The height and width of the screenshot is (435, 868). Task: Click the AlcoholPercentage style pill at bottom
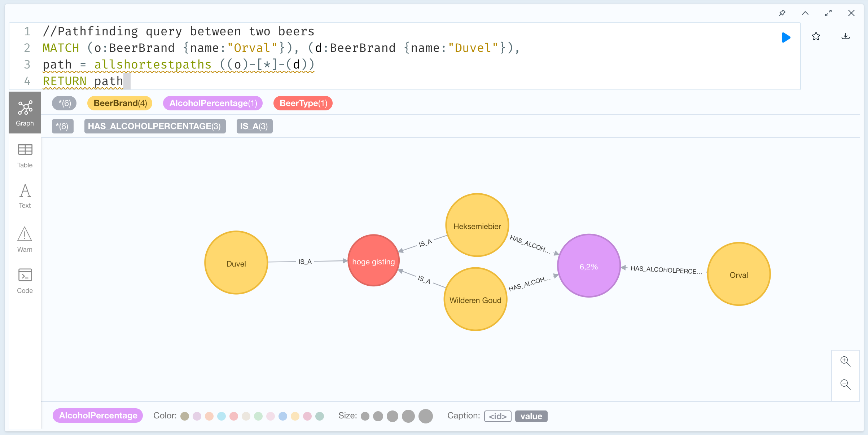[98, 416]
